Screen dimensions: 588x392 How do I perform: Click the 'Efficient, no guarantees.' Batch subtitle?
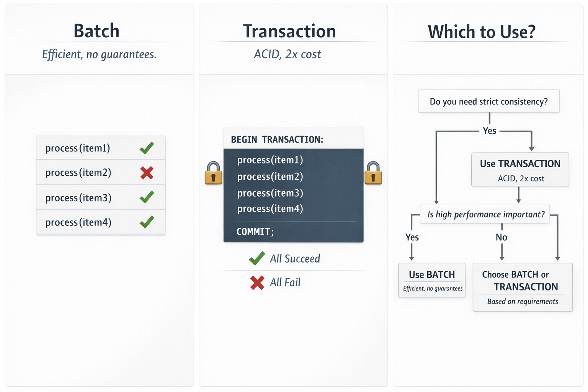point(99,54)
